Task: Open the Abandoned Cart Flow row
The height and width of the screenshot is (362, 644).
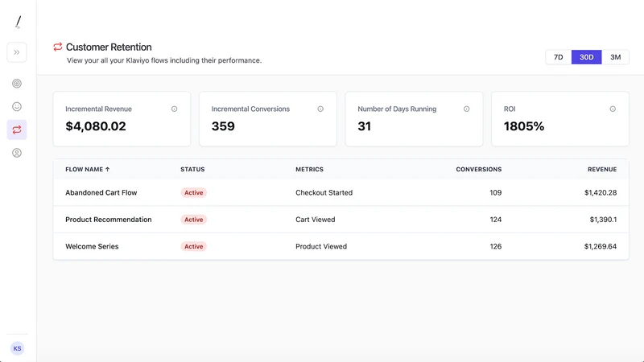Action: pyautogui.click(x=341, y=192)
